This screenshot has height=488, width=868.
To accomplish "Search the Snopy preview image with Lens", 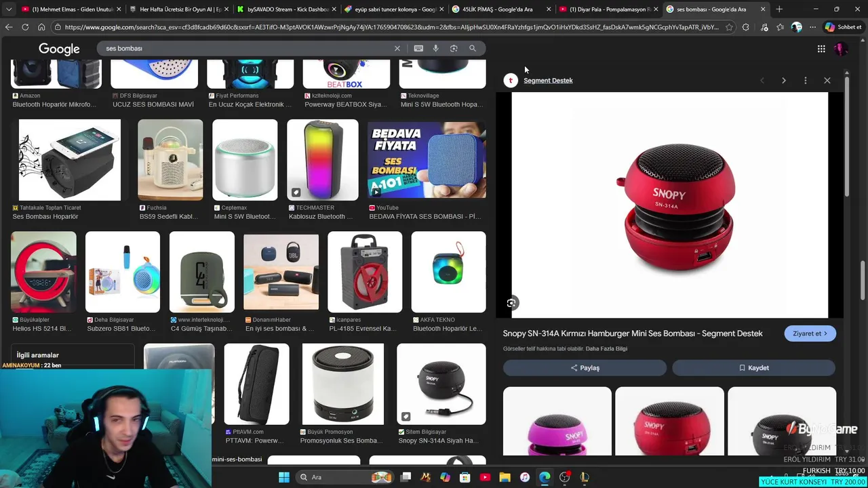I will pyautogui.click(x=512, y=303).
